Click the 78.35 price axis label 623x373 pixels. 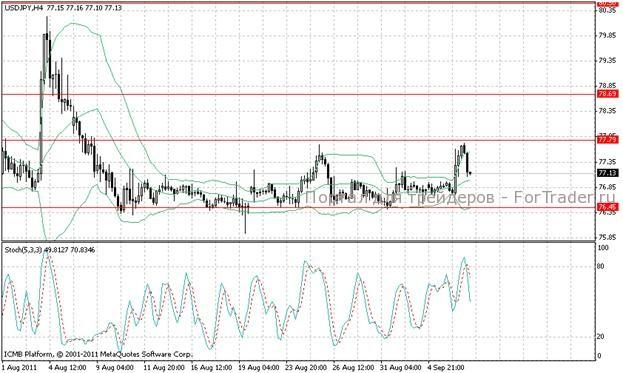click(607, 111)
